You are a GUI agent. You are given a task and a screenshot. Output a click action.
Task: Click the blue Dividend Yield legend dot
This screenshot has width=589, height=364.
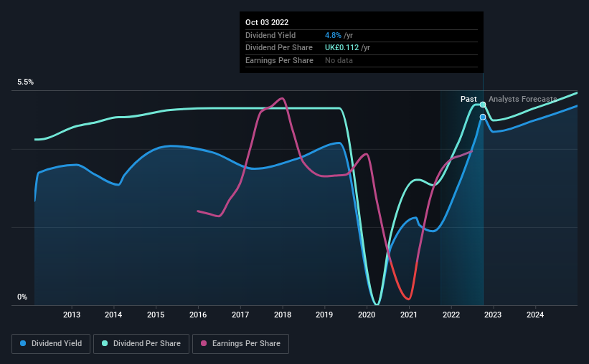point(23,343)
